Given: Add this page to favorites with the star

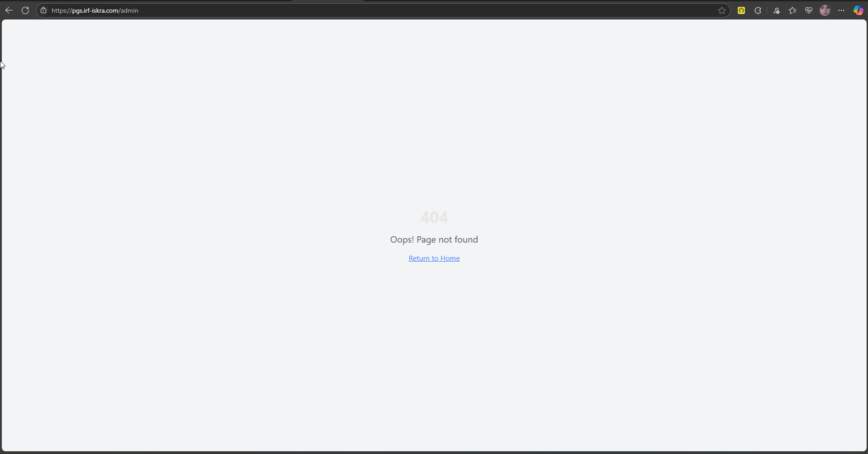Looking at the screenshot, I should [722, 10].
